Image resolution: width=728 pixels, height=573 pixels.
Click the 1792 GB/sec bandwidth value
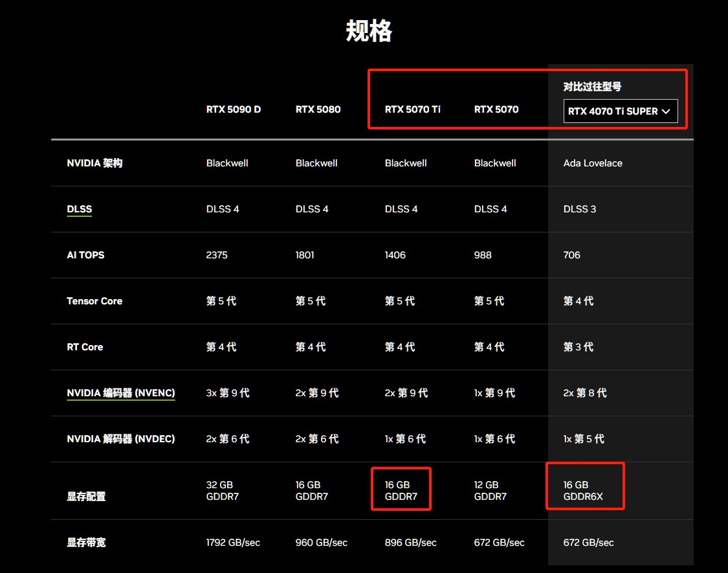tap(233, 543)
